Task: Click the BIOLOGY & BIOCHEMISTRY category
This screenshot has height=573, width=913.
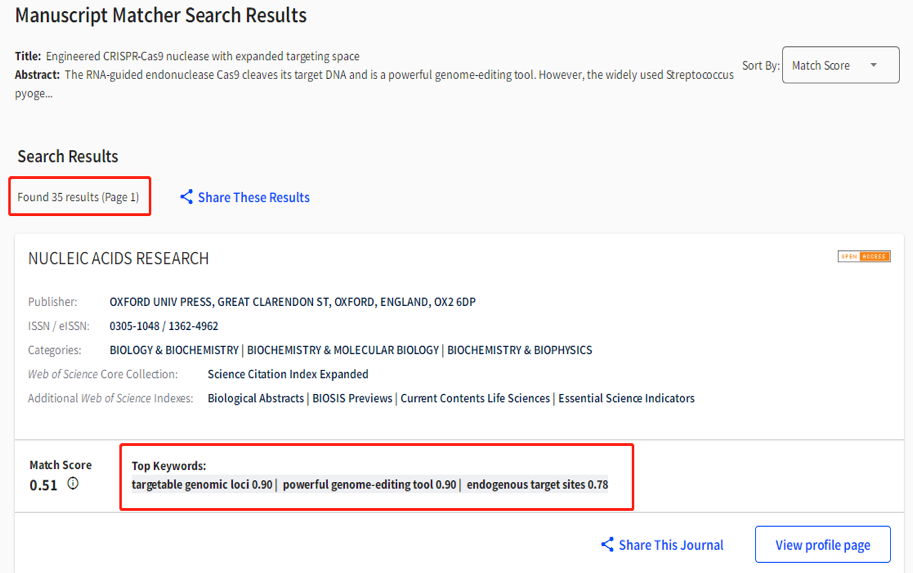Action: [x=174, y=350]
